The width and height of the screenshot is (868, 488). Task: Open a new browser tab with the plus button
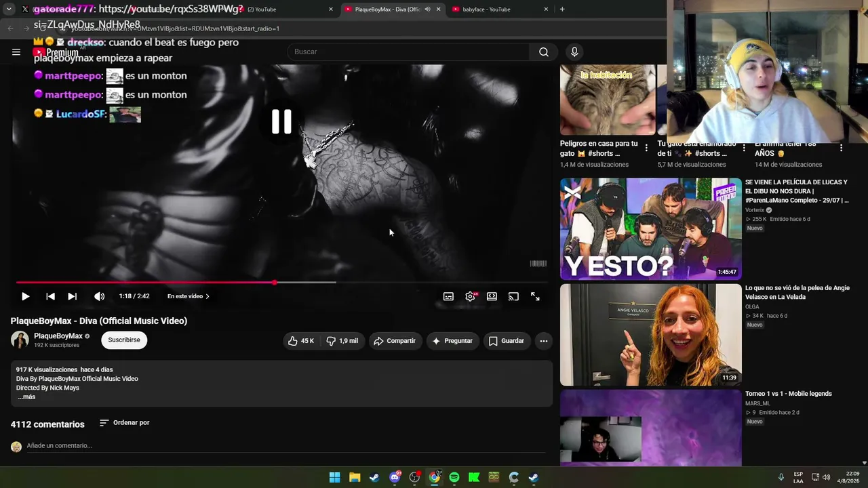[x=562, y=9]
